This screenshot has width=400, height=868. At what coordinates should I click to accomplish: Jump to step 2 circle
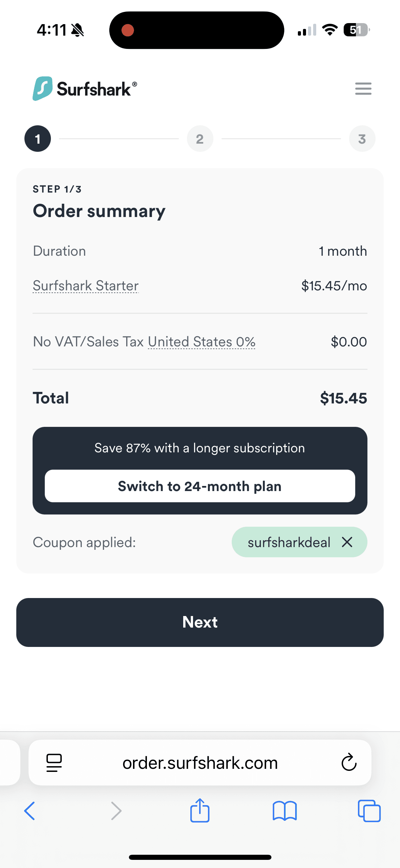[200, 139]
